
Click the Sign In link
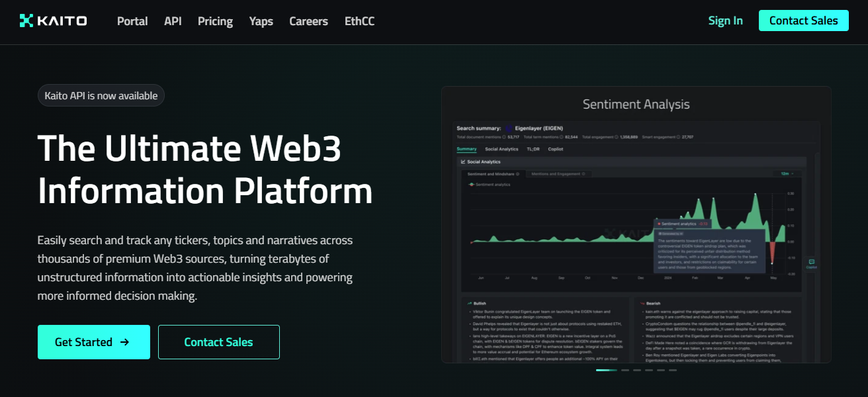(725, 21)
